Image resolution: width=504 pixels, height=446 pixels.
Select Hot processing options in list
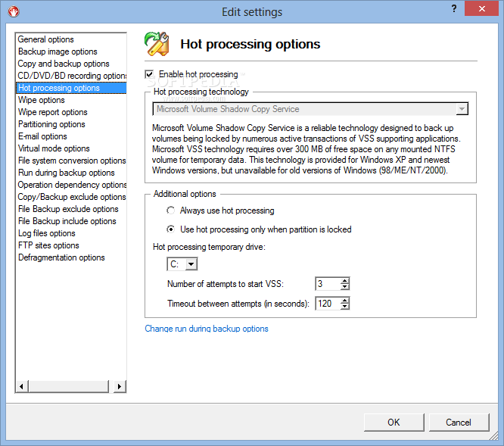click(71, 88)
